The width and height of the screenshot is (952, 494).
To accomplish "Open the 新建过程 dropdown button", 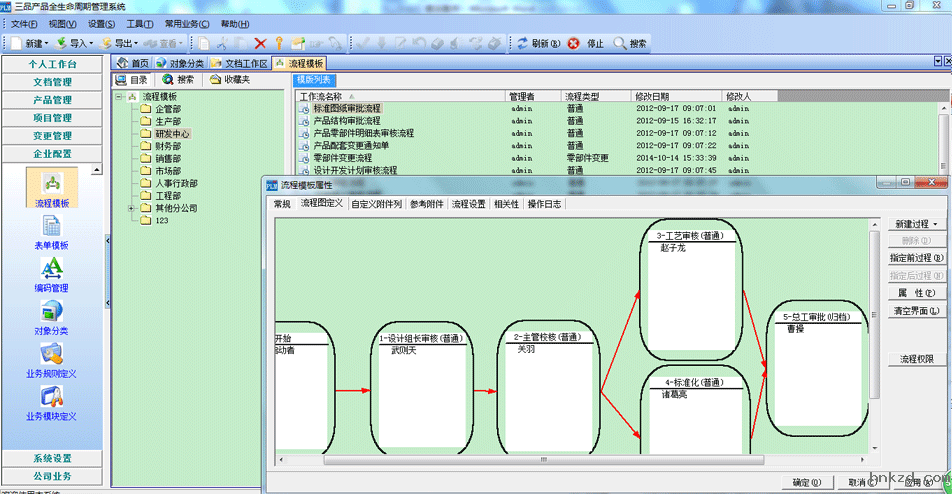I will point(917,224).
